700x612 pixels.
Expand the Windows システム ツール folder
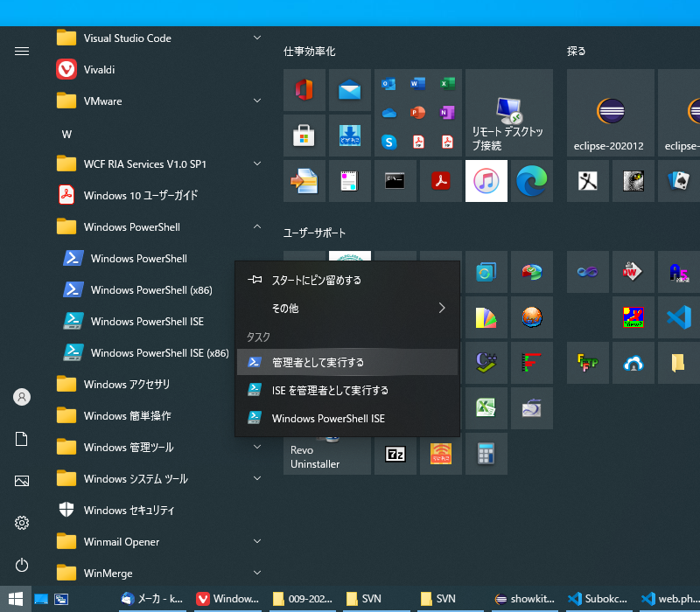click(257, 478)
